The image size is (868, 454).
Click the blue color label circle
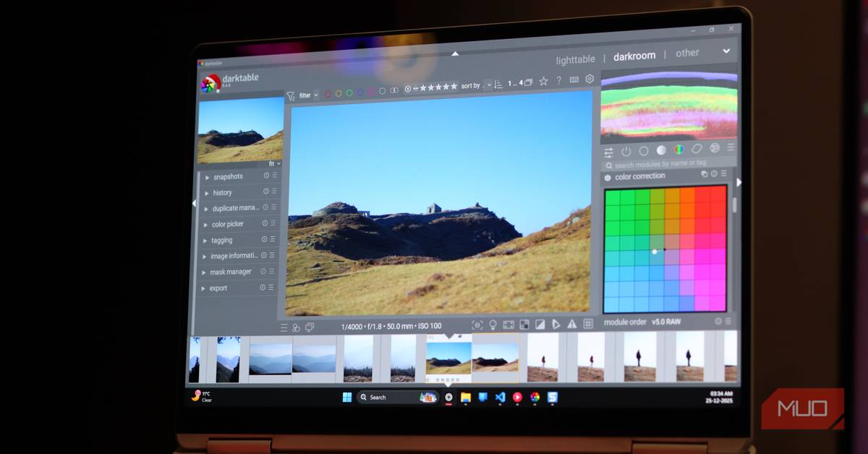coord(360,92)
